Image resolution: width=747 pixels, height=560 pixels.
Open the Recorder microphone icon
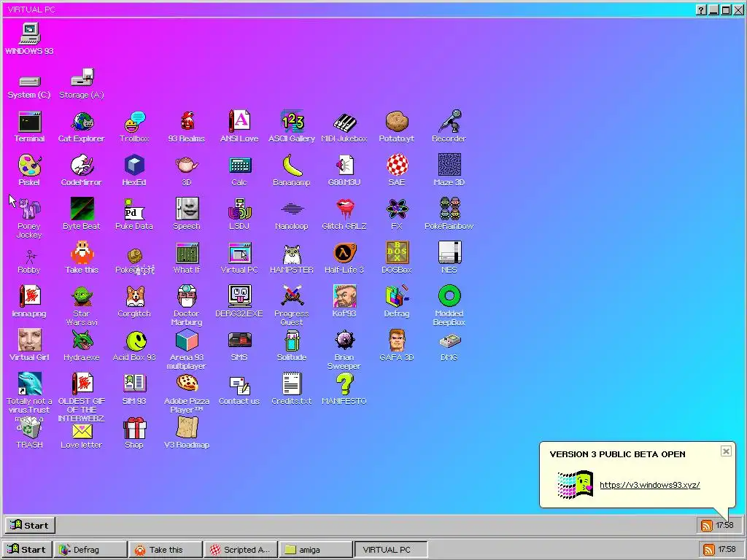tap(449, 127)
